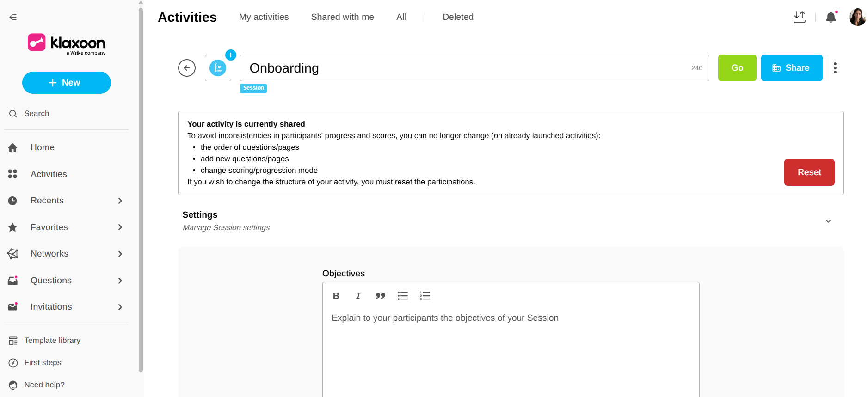Click the import/export icon in header
This screenshot has height=397, width=868.
pos(799,17)
